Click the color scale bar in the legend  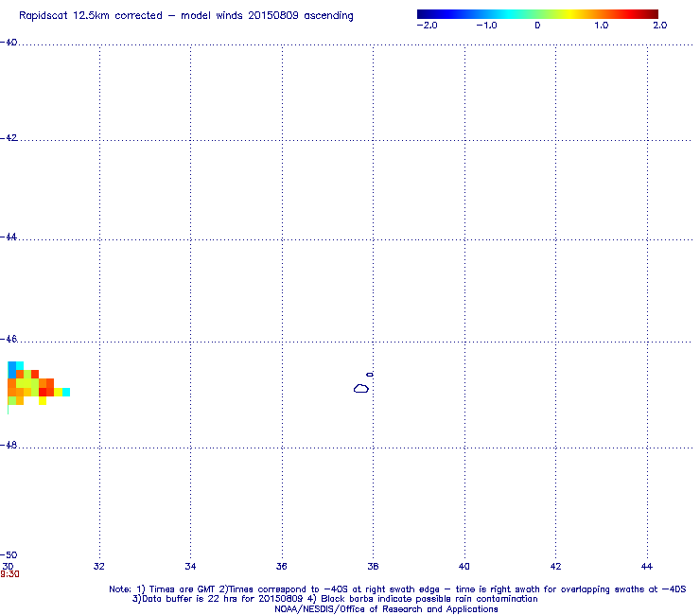click(537, 14)
